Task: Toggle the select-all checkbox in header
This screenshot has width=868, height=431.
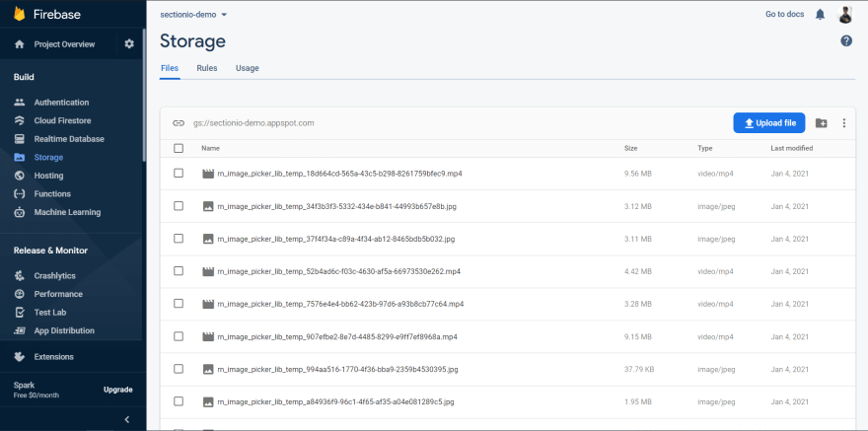Action: (x=179, y=148)
